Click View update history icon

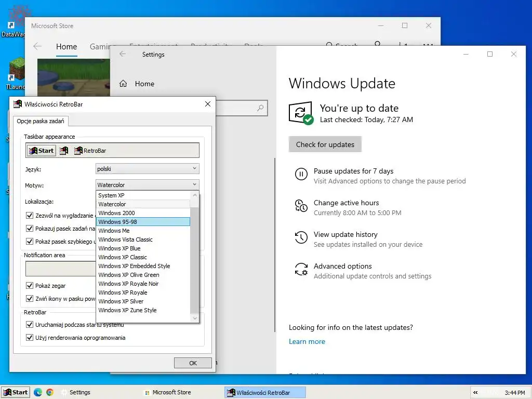pos(301,237)
